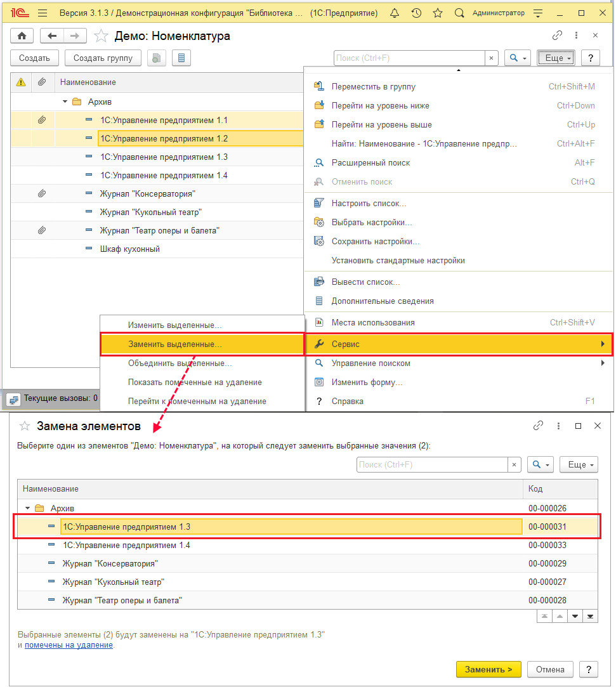Open window settings lines icon beside Администратор
616x687 pixels.
[x=538, y=13]
